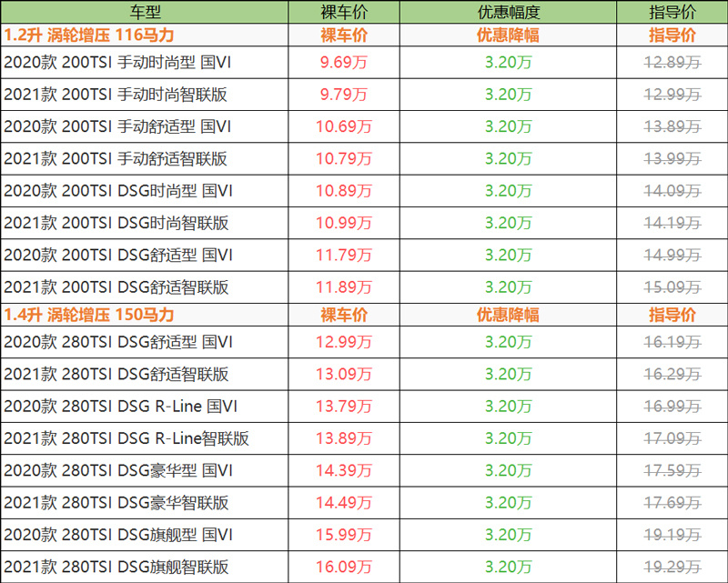Select the 1.2升 涡轮增压 116马力 section title
728x583 pixels.
tap(88, 35)
